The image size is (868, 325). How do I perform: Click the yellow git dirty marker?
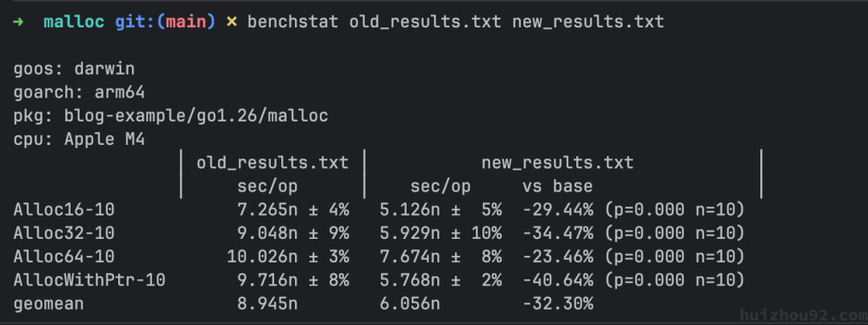click(231, 22)
